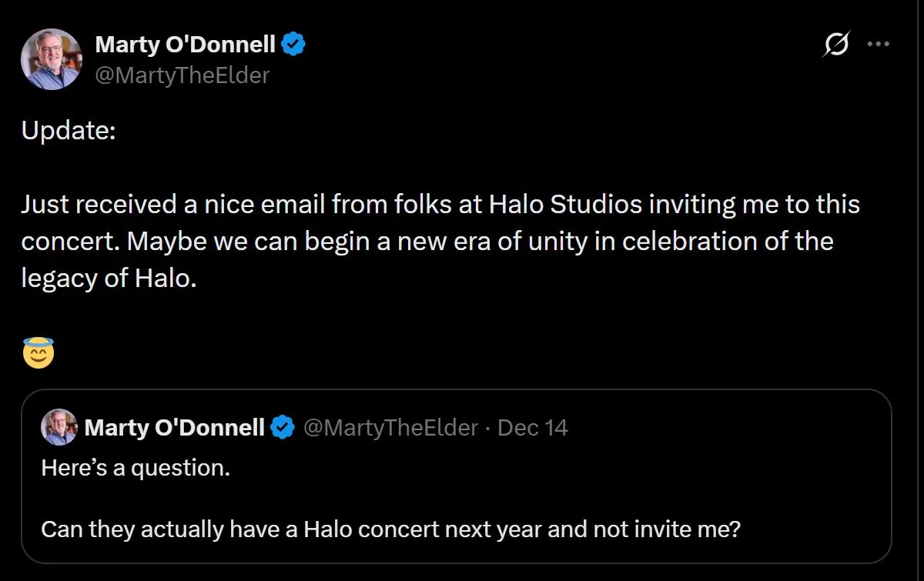This screenshot has width=924, height=581.
Task: Click the author name Marty O'Donnell
Action: pos(187,44)
